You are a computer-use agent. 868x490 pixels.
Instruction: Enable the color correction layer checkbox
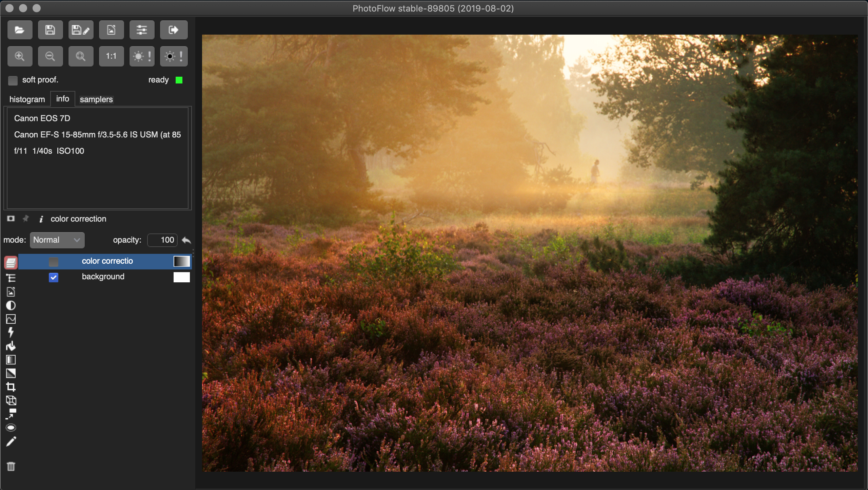54,262
